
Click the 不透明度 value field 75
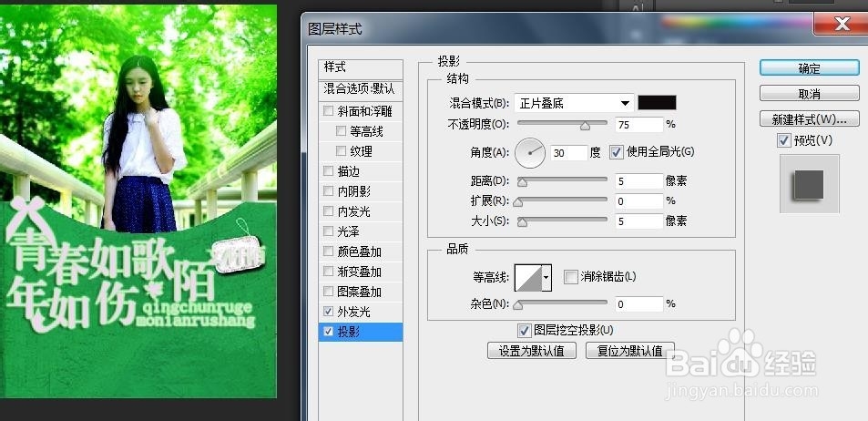[638, 125]
